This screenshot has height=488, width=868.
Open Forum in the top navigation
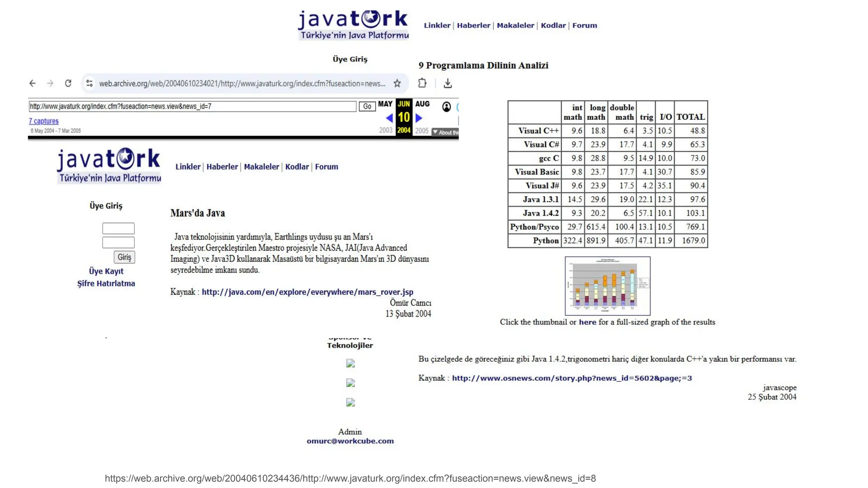coord(584,25)
